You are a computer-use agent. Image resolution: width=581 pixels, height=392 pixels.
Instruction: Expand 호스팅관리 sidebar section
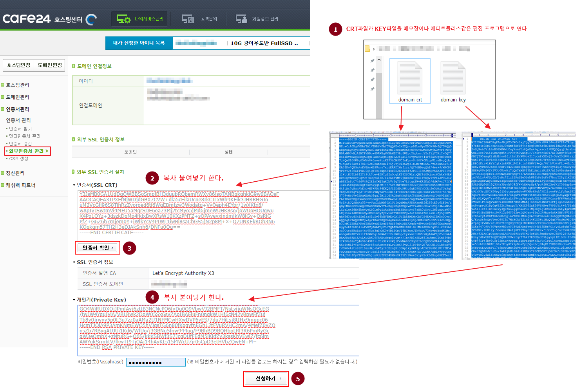(x=17, y=85)
